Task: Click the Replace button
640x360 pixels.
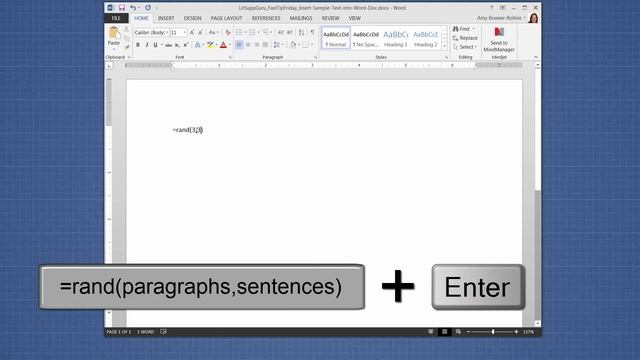Action: click(x=465, y=38)
